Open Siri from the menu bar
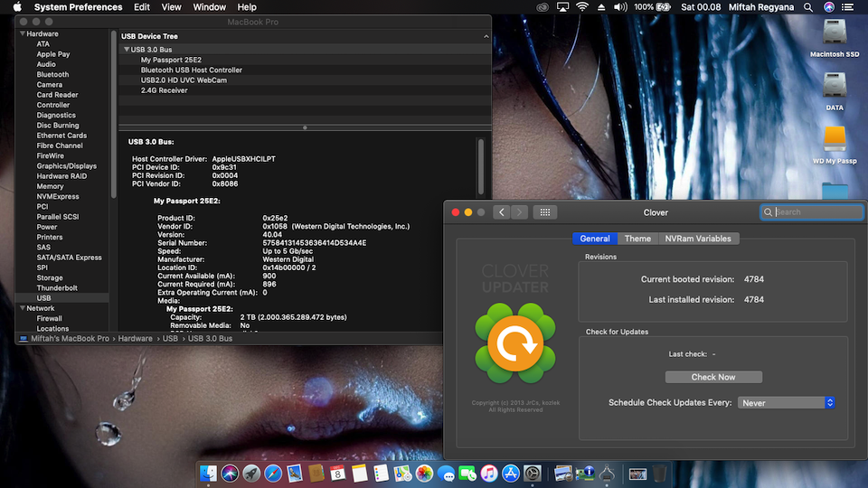The height and width of the screenshot is (488, 868). pyautogui.click(x=829, y=7)
